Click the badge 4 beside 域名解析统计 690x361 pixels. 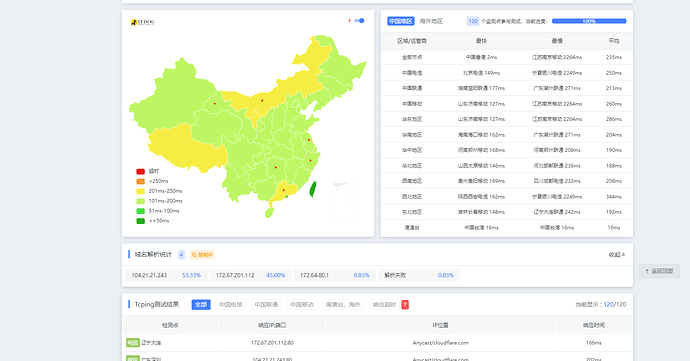point(181,254)
